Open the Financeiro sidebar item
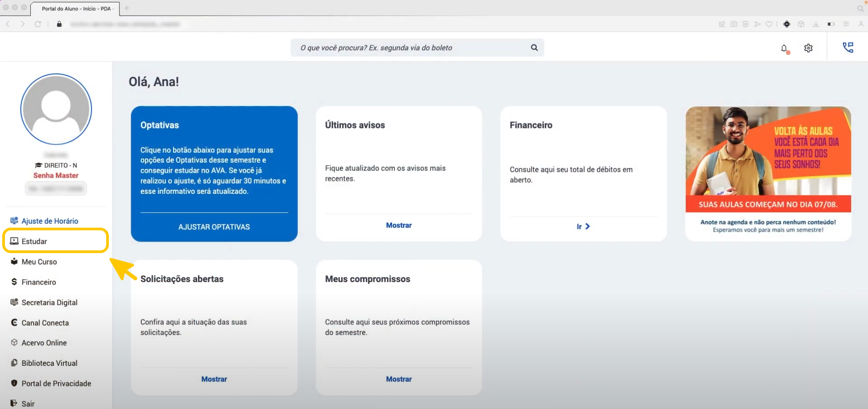This screenshot has height=409, width=868. click(38, 282)
